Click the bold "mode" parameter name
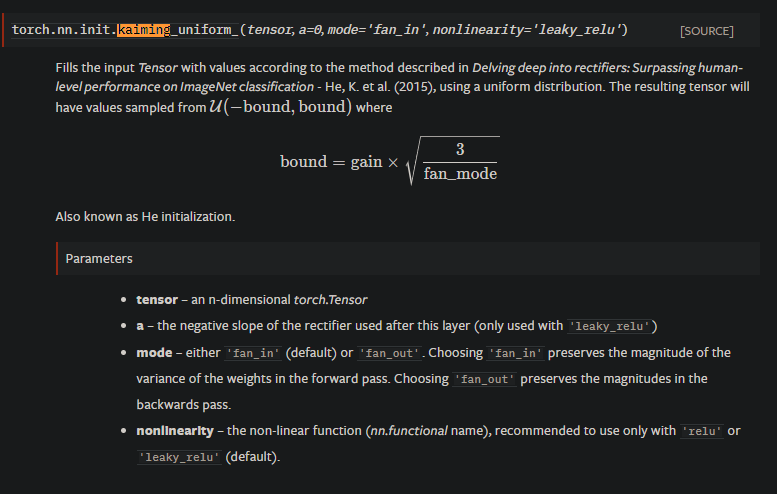This screenshot has height=494, width=777. (x=154, y=353)
